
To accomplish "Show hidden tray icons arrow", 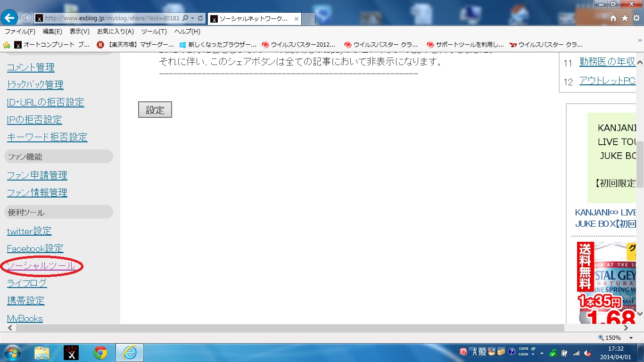I will pyautogui.click(x=542, y=353).
